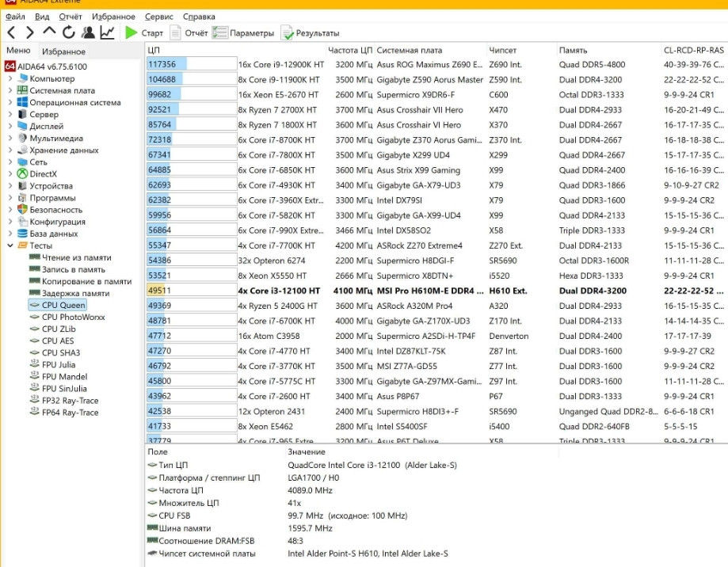728x567 pixels.
Task: Select CPU PhotoWorxx benchmark in tree
Action: 73,317
